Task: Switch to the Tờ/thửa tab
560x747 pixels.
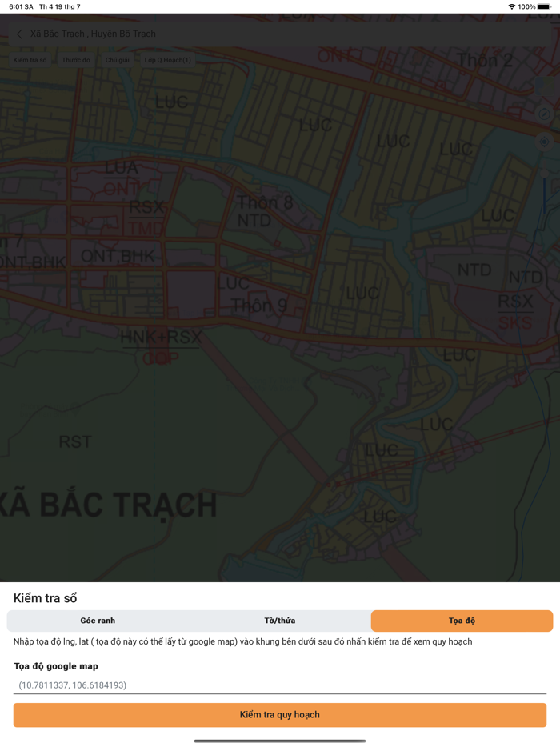Action: click(280, 620)
